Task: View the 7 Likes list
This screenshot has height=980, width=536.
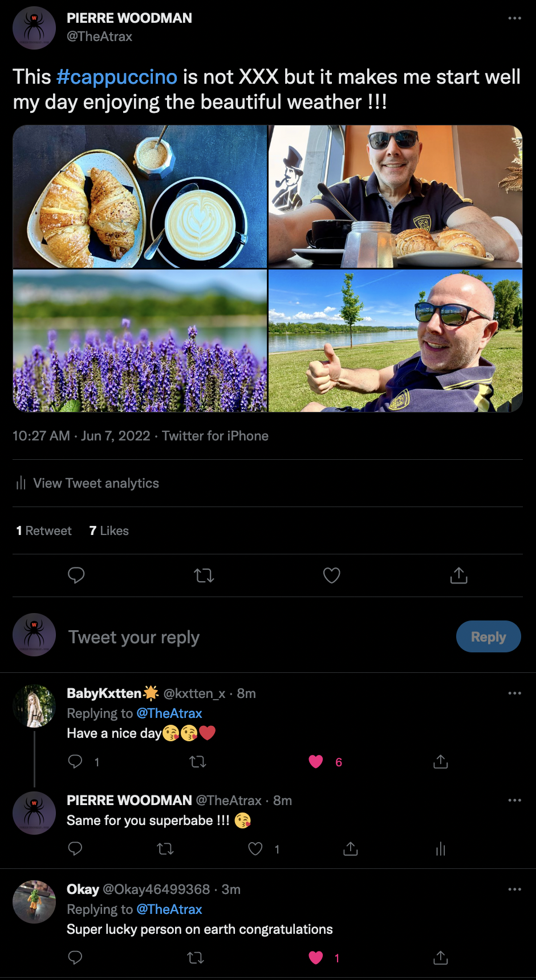Action: [109, 531]
